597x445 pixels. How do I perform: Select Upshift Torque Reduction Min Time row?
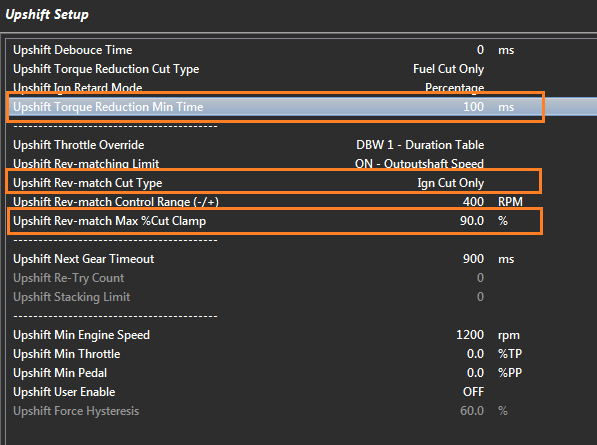[301, 107]
